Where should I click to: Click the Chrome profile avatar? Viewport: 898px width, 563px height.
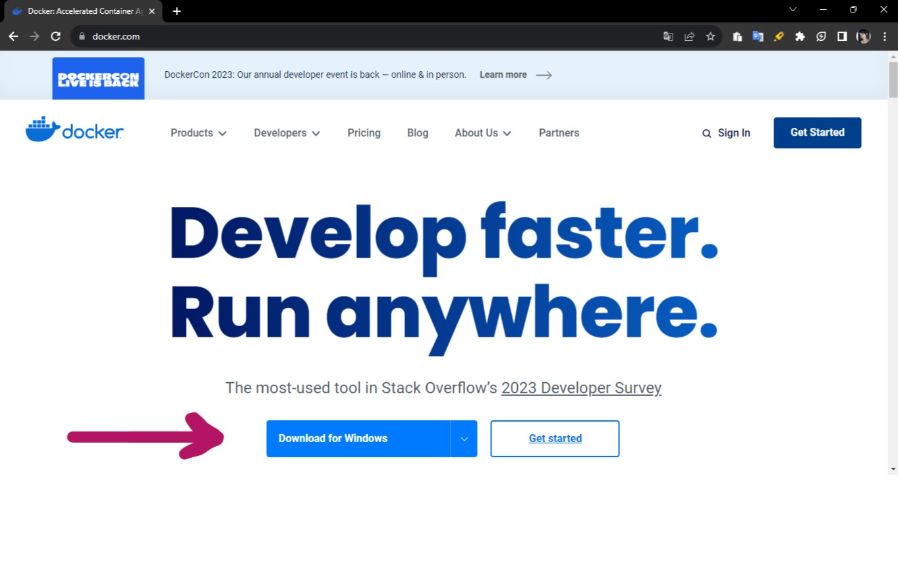[x=863, y=36]
